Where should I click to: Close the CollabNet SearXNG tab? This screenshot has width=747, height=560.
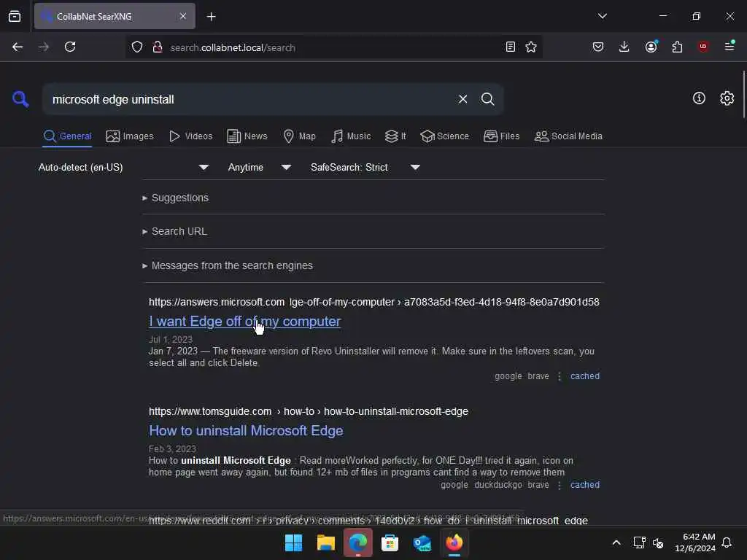tap(183, 16)
